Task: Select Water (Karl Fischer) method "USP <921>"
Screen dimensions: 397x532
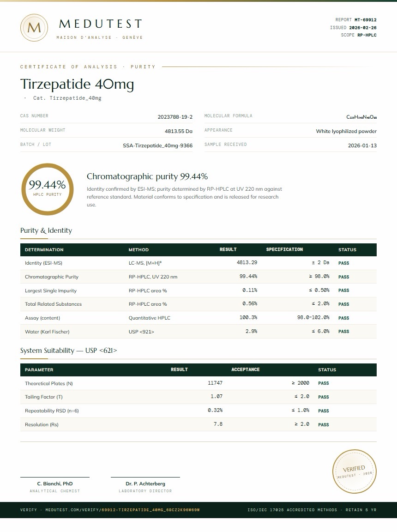Action: pyautogui.click(x=141, y=332)
